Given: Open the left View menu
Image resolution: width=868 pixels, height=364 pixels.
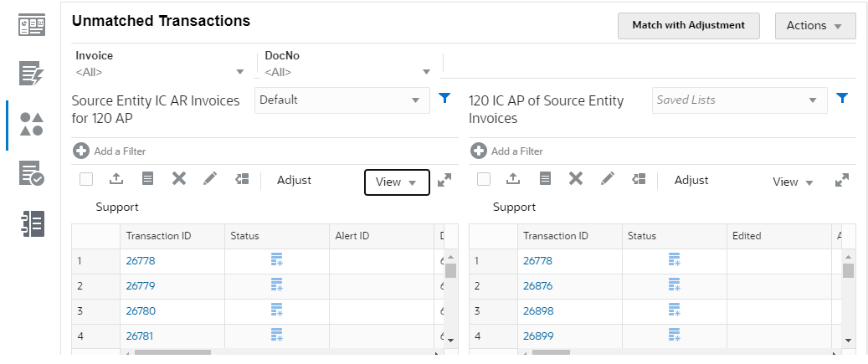Looking at the screenshot, I should point(397,182).
